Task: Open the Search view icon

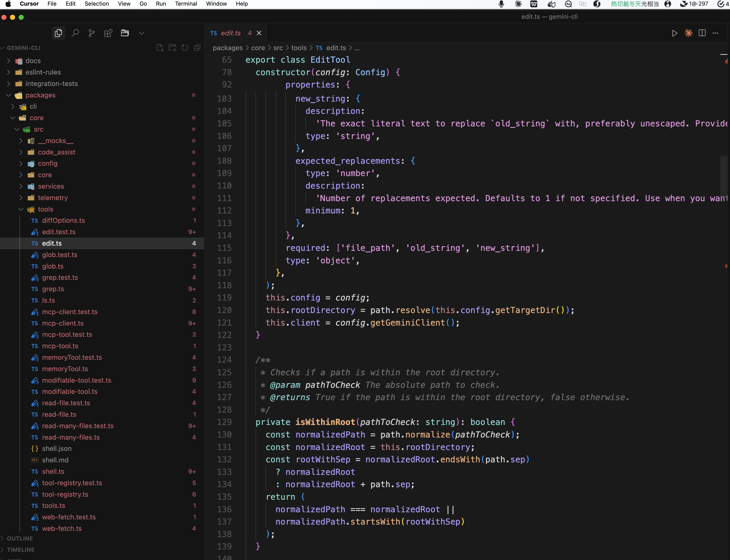Action: point(75,33)
